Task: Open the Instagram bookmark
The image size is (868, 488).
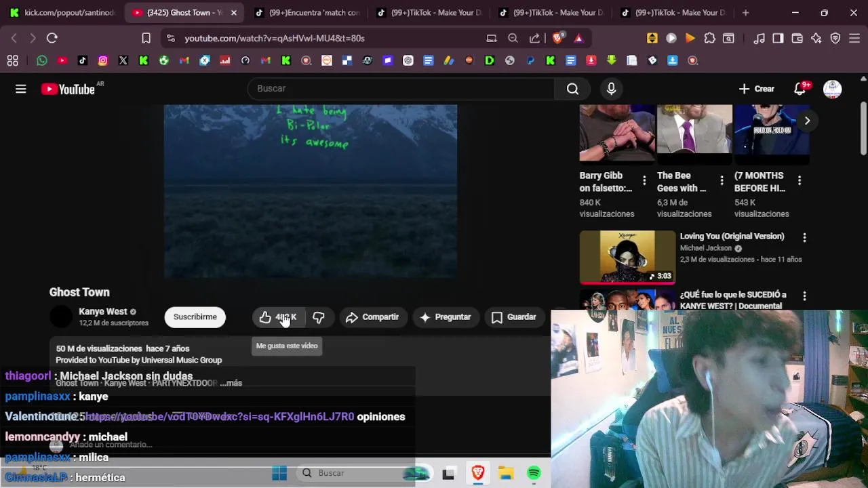Action: click(103, 60)
